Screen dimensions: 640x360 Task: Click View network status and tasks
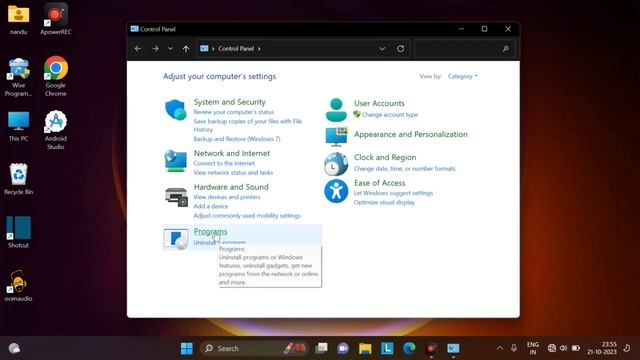tap(233, 173)
